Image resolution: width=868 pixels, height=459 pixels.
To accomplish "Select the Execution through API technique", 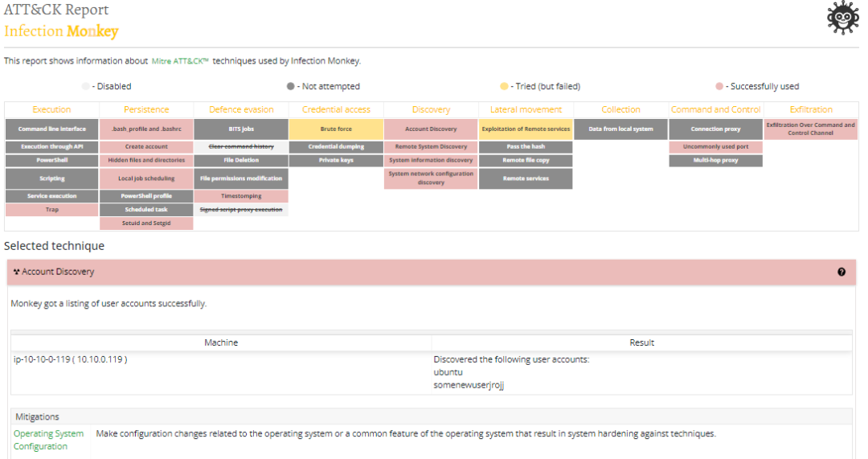I will [x=52, y=147].
